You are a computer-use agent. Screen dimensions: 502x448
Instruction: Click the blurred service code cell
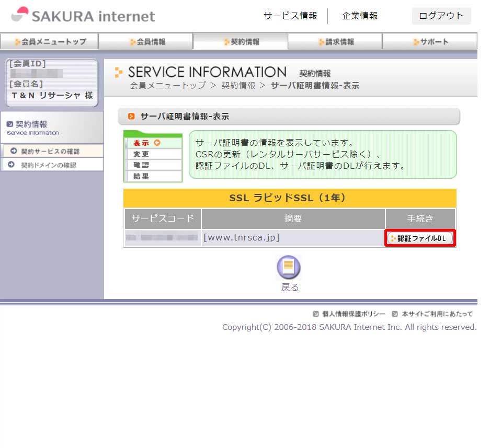[162, 238]
